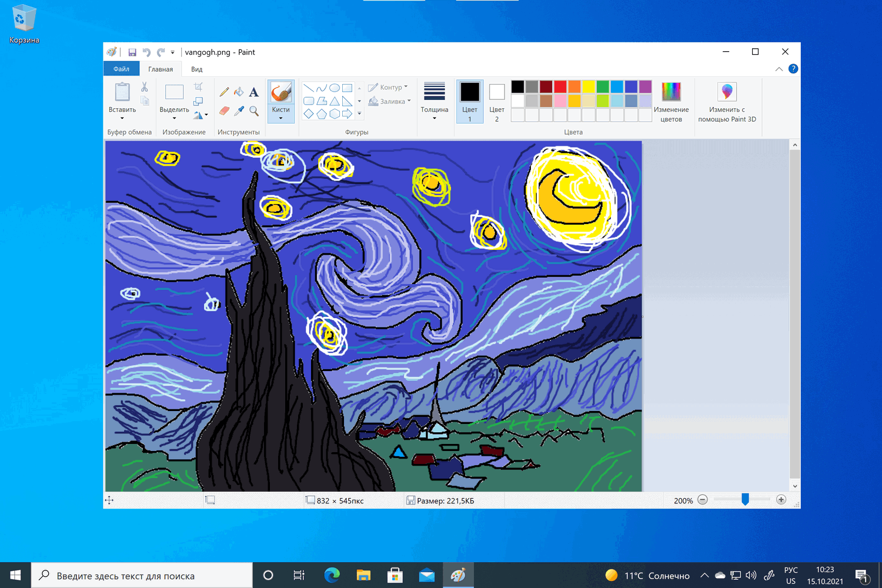Viewport: 882px width, 588px height.
Task: Expand the Brushes dropdown arrow
Action: pos(281,118)
